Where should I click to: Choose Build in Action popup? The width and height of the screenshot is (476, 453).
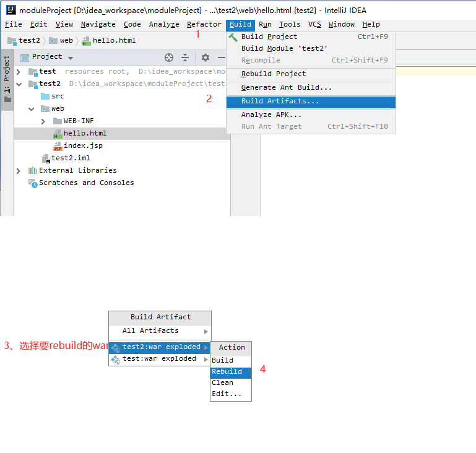[231, 361]
